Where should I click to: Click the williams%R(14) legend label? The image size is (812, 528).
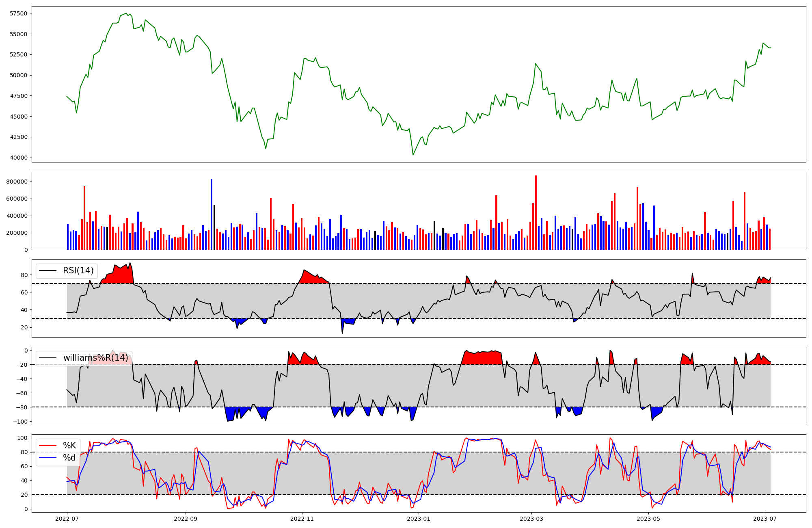[95, 358]
